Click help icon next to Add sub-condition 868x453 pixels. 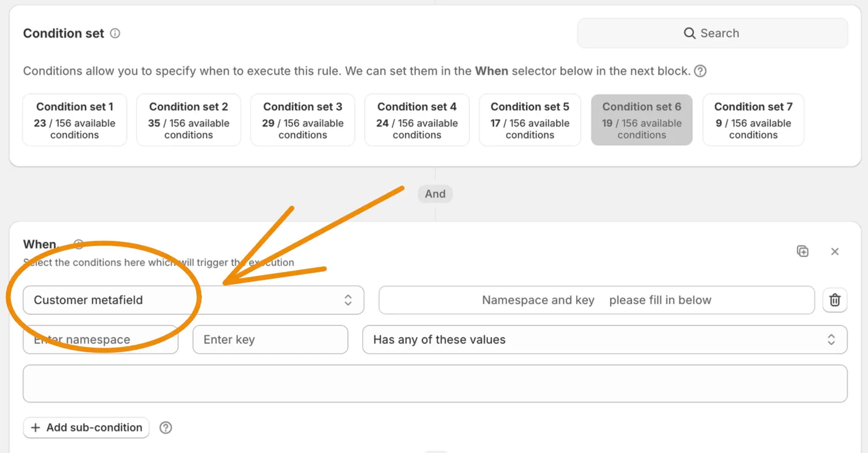coord(166,428)
